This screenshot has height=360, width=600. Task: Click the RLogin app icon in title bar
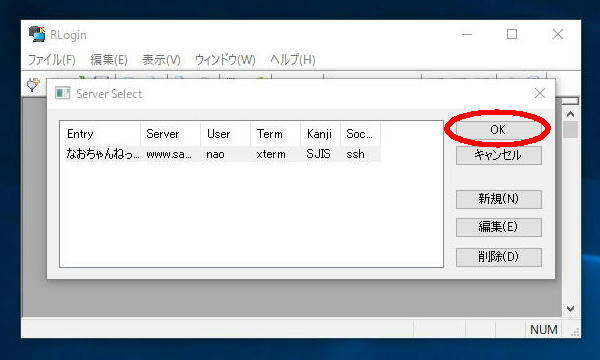[37, 34]
